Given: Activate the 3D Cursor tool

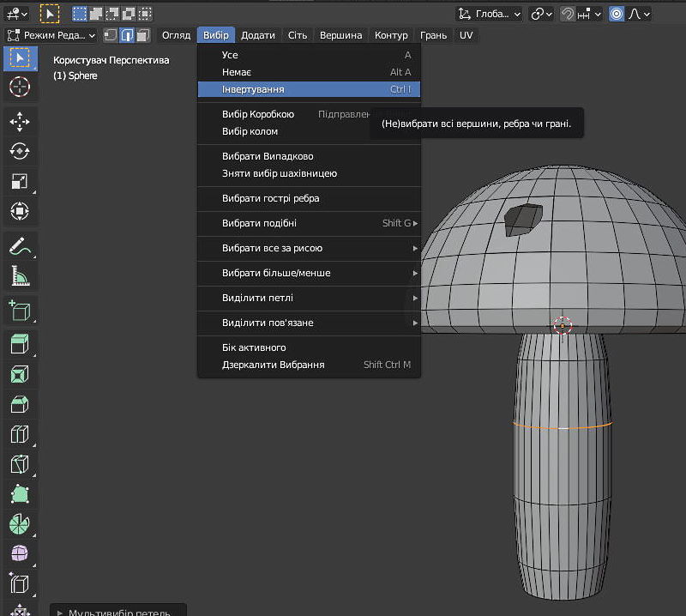Looking at the screenshot, I should click(20, 87).
